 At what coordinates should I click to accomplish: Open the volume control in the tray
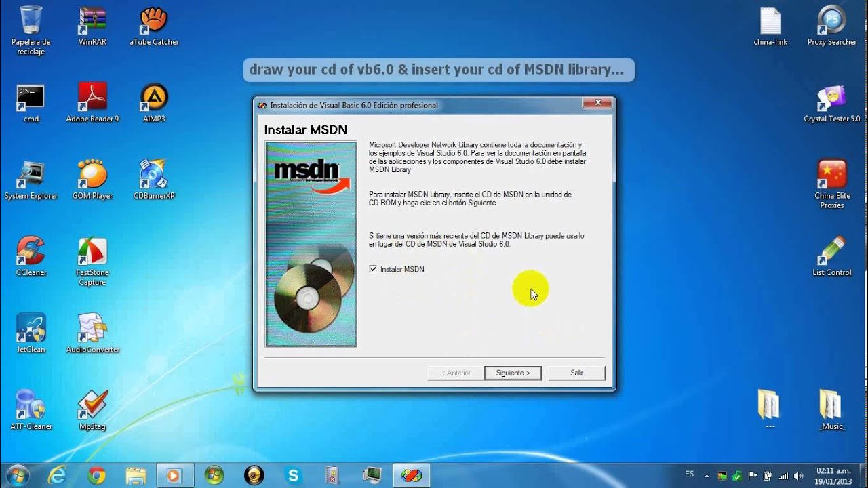pyautogui.click(x=798, y=476)
